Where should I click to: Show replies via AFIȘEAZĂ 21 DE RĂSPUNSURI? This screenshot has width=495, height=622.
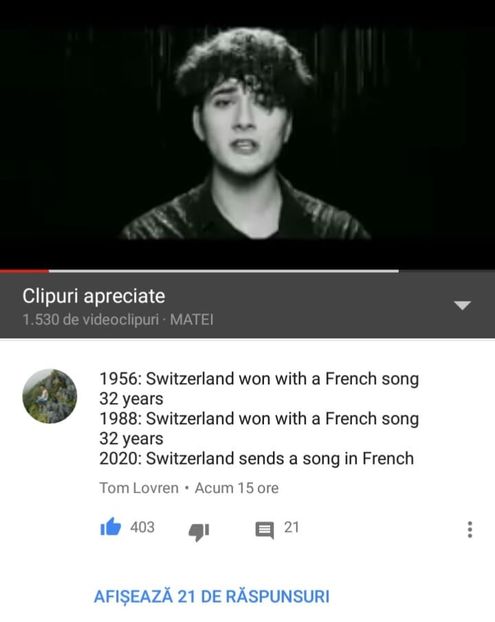(x=211, y=596)
